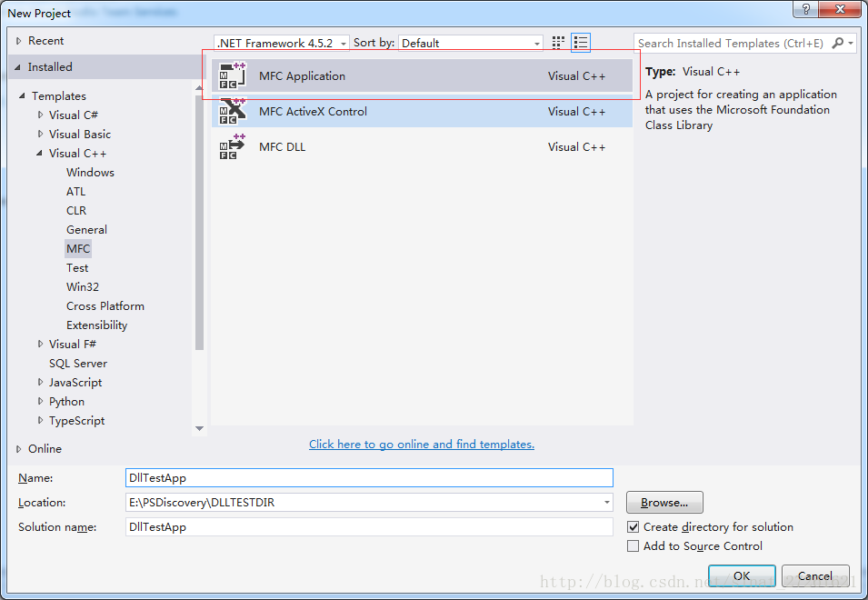Screen dimensions: 868x600
Task: Switch to small icons view
Action: pos(558,43)
